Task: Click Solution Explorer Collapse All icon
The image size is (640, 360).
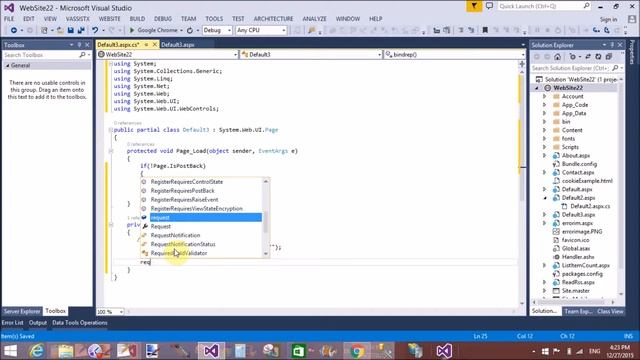Action: point(609,57)
